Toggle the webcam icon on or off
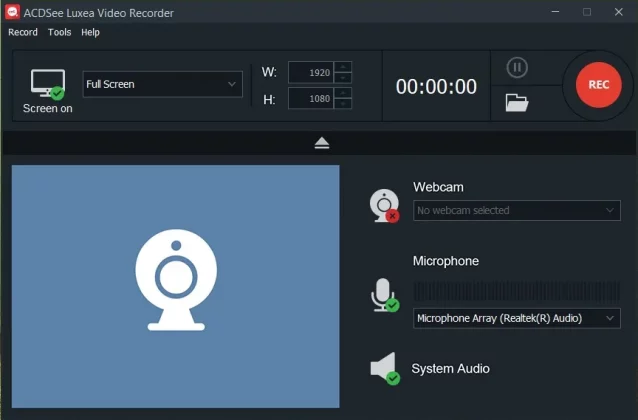Viewport: 638px width, 420px height. pyautogui.click(x=384, y=204)
